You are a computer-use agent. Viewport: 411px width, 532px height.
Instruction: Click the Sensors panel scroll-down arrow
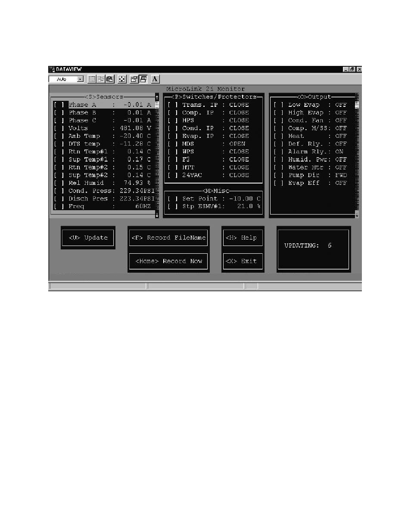pos(157,215)
